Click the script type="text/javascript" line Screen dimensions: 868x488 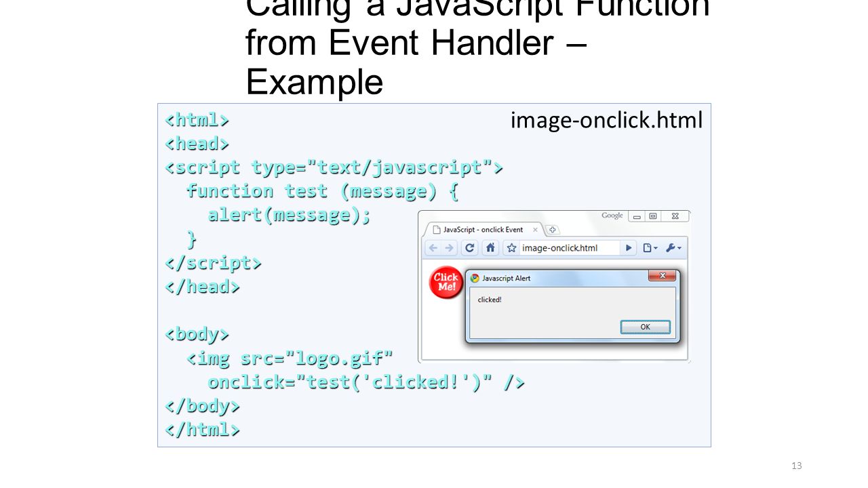click(334, 167)
